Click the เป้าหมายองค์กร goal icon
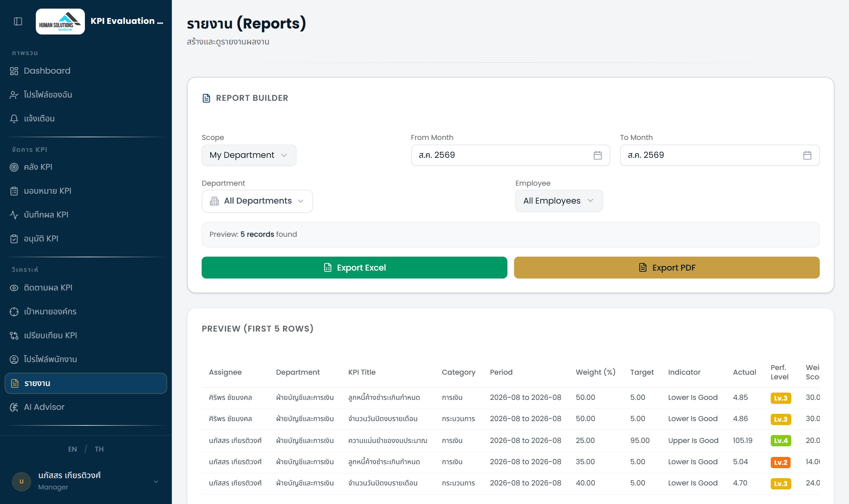The height and width of the screenshot is (504, 849). pyautogui.click(x=14, y=311)
